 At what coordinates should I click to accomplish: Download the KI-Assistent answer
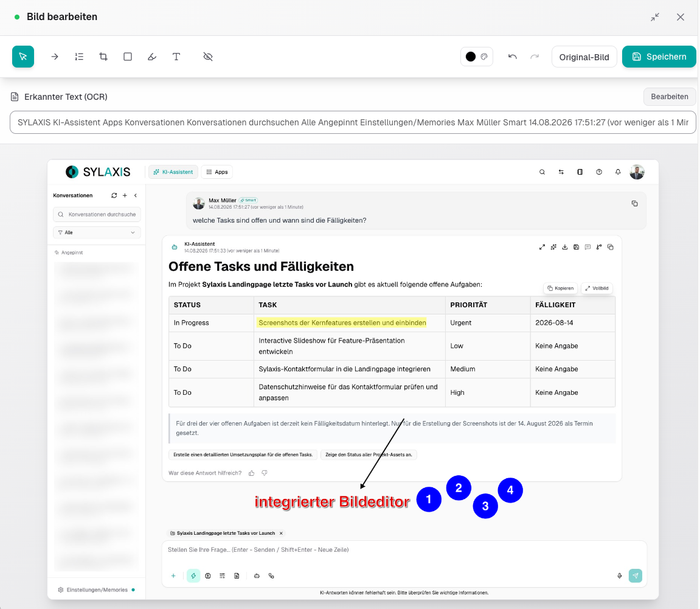(565, 247)
